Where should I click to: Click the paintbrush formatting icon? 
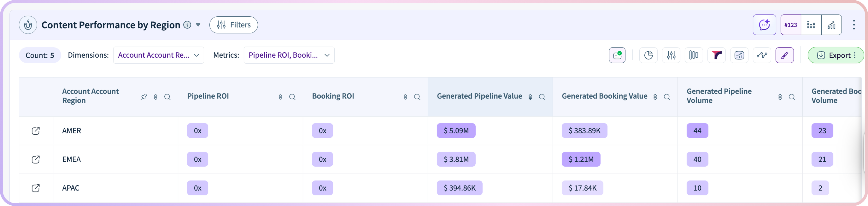click(x=784, y=55)
